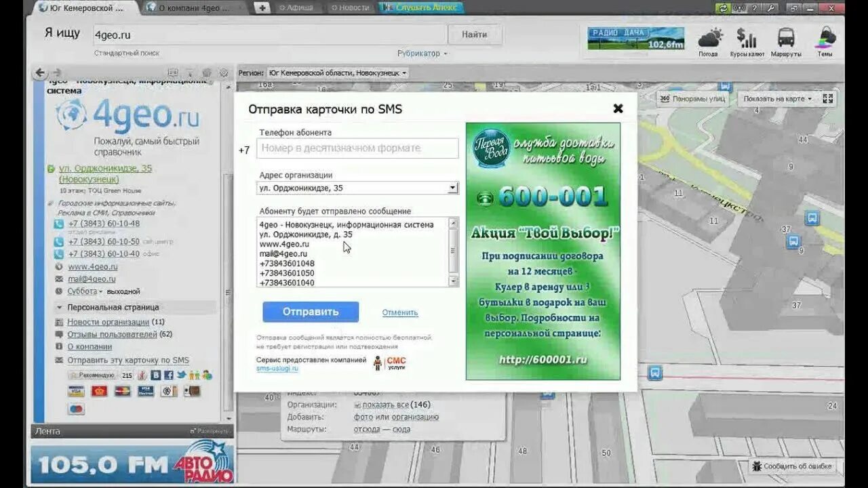Click the back arrow in sidebar

[40, 73]
